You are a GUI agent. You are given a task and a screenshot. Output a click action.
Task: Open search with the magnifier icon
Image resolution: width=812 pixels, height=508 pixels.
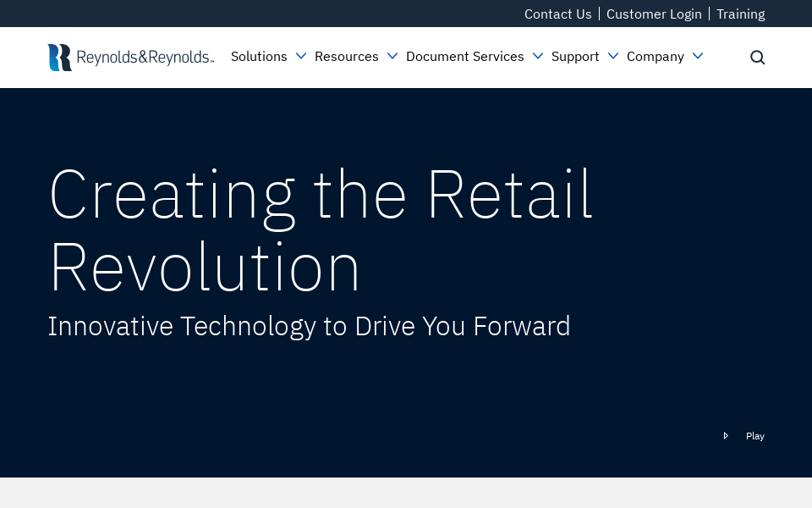pos(757,57)
